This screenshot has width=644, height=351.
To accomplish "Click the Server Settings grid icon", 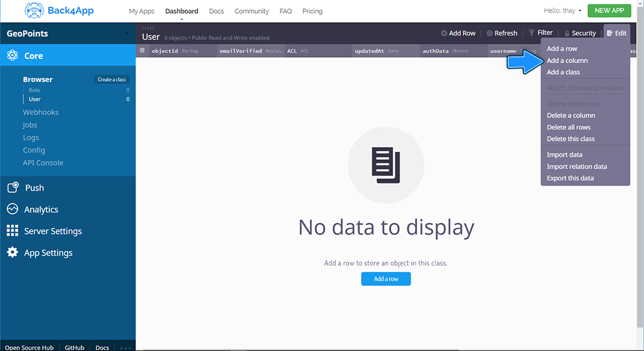I will pos(12,230).
